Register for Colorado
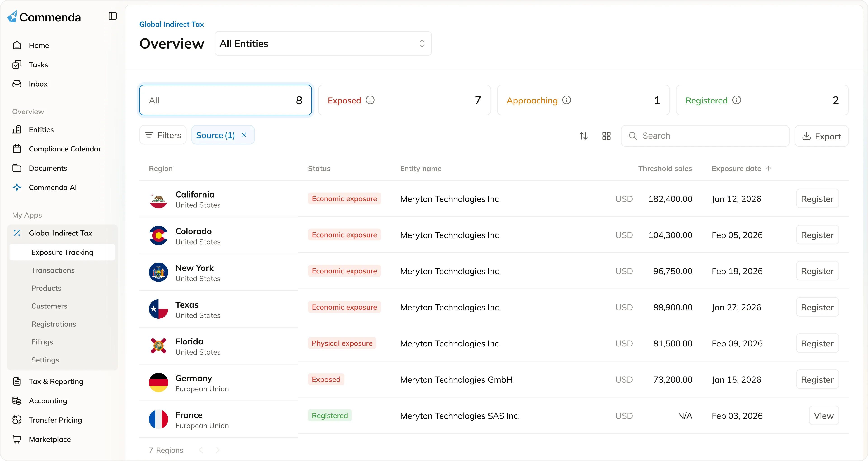The height and width of the screenshot is (461, 868). pyautogui.click(x=817, y=235)
